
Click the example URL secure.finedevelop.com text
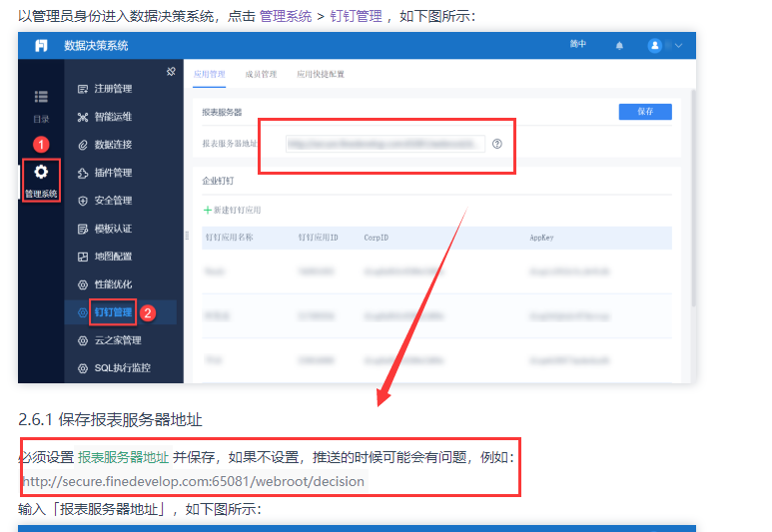click(193, 481)
